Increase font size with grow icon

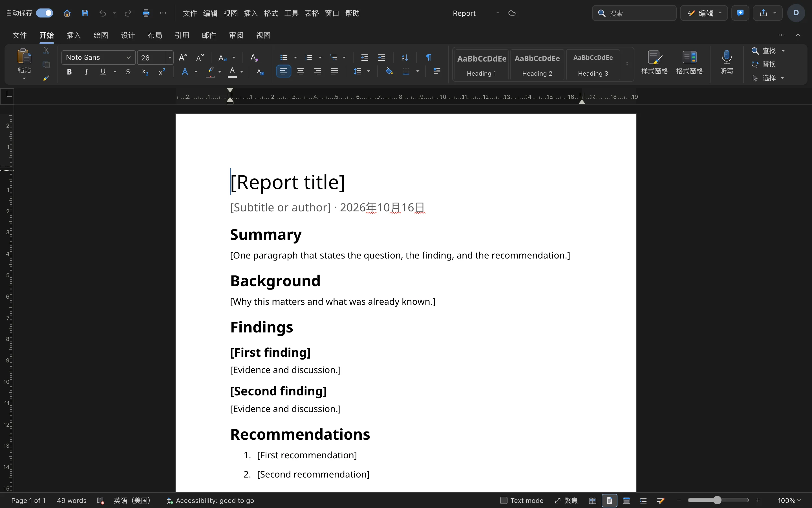click(183, 58)
